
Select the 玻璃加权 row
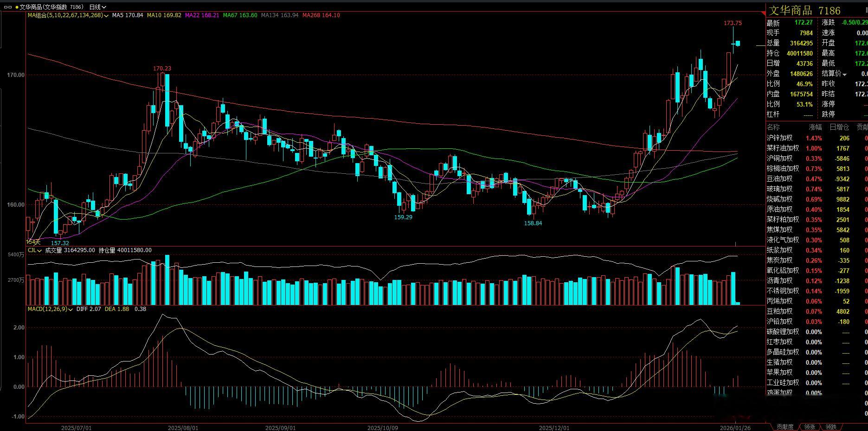click(x=817, y=189)
